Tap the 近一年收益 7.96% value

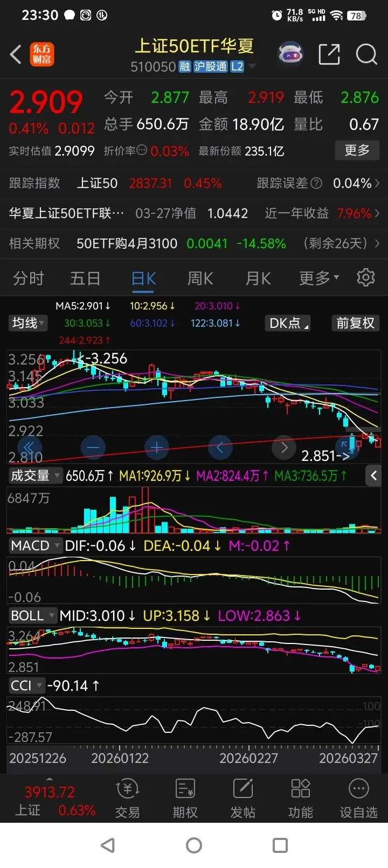pyautogui.click(x=354, y=213)
